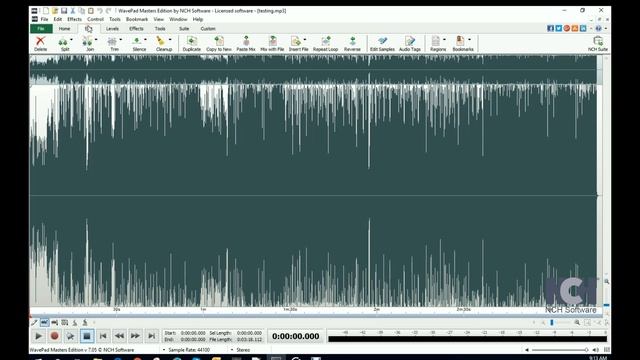This screenshot has width=640, height=360.
Task: Click the 1m mark on the timeline ruler
Action: (x=203, y=310)
